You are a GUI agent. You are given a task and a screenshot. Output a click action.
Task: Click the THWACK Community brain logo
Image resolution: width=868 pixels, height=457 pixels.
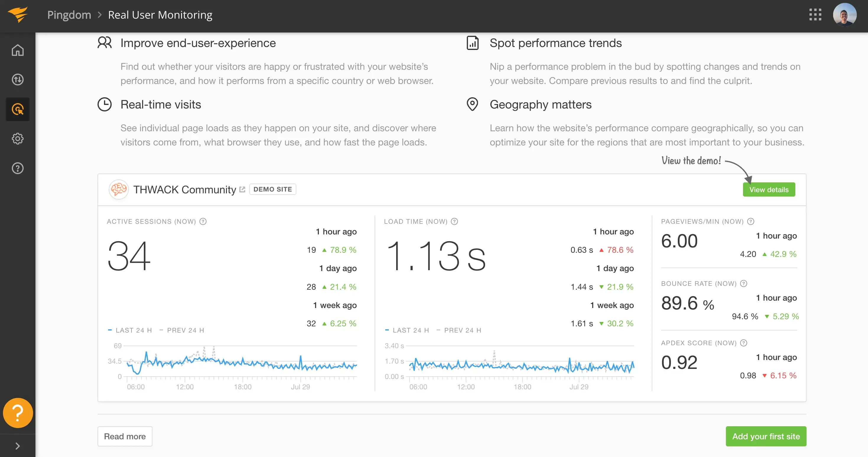[118, 189]
